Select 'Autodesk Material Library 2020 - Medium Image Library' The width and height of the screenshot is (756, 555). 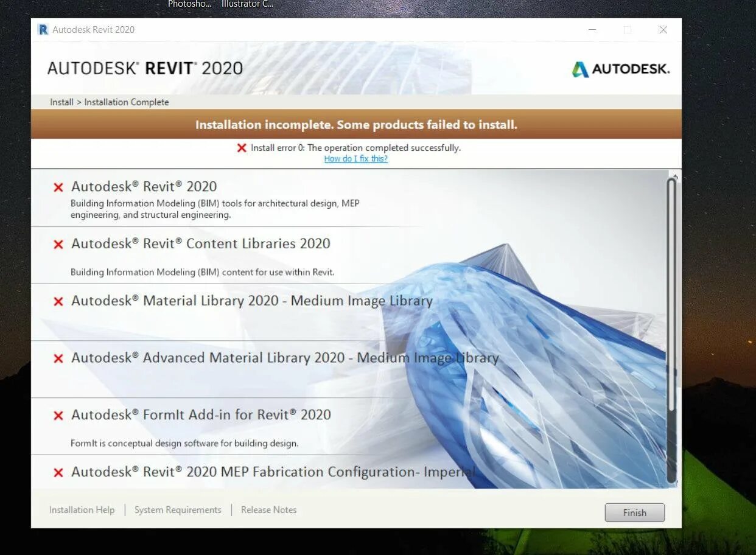pyautogui.click(x=252, y=301)
